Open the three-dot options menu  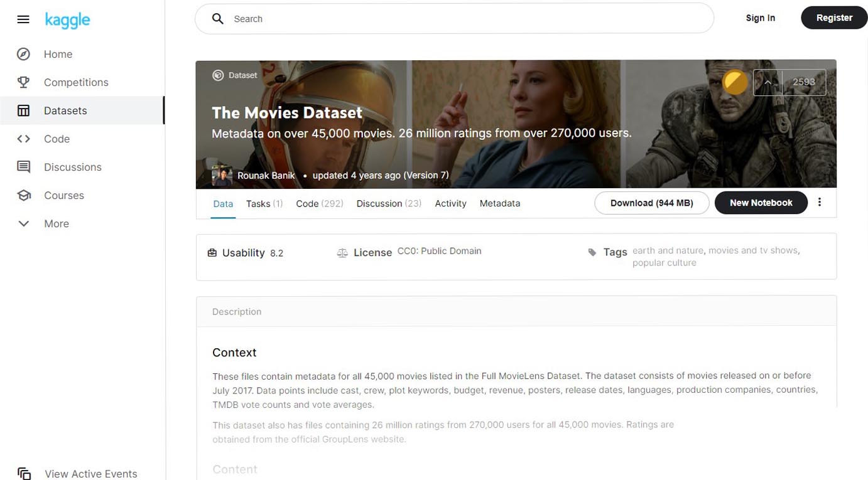[x=820, y=202]
